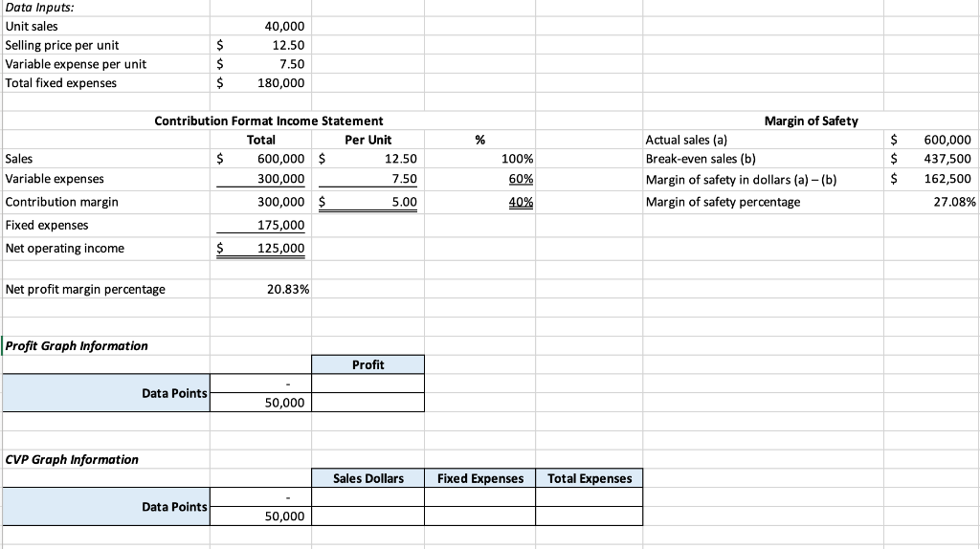Select the Margin of Safety heading
The width and height of the screenshot is (980, 549).
[812, 121]
